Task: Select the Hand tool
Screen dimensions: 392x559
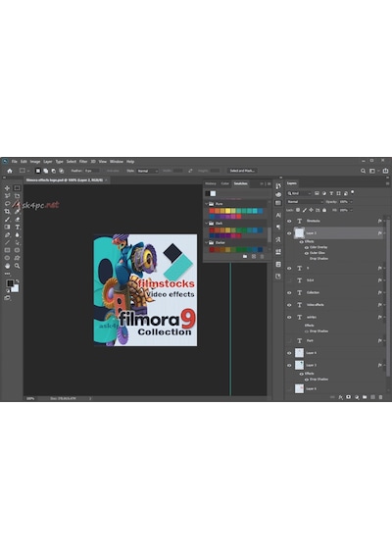Action: point(7,266)
